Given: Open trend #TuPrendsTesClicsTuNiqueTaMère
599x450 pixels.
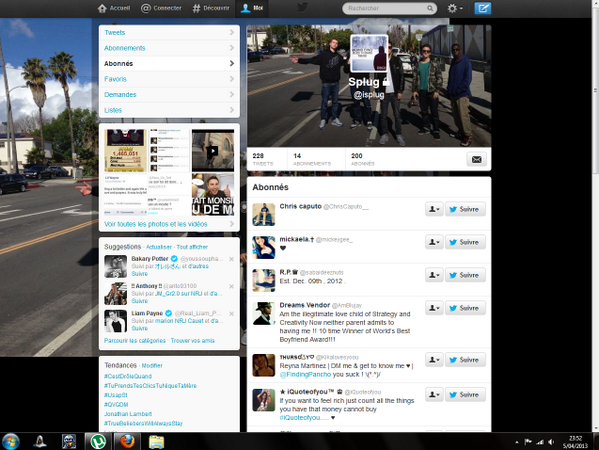Looking at the screenshot, I should [150, 386].
